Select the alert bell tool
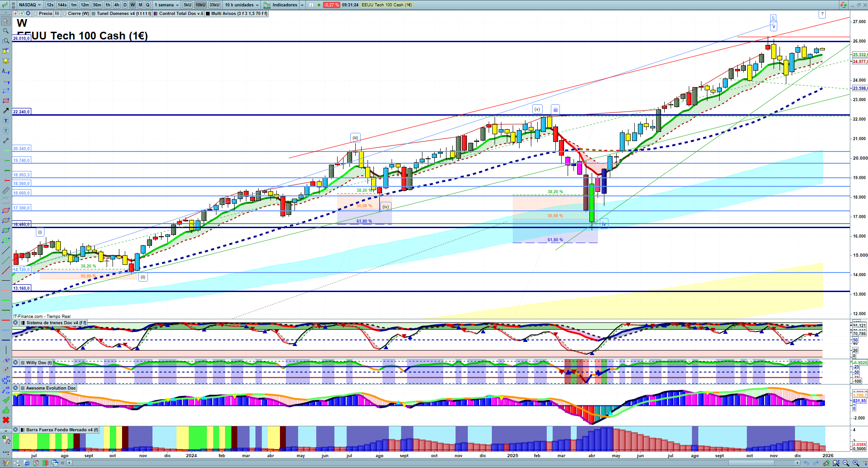This screenshot has height=468, width=868. (6, 61)
